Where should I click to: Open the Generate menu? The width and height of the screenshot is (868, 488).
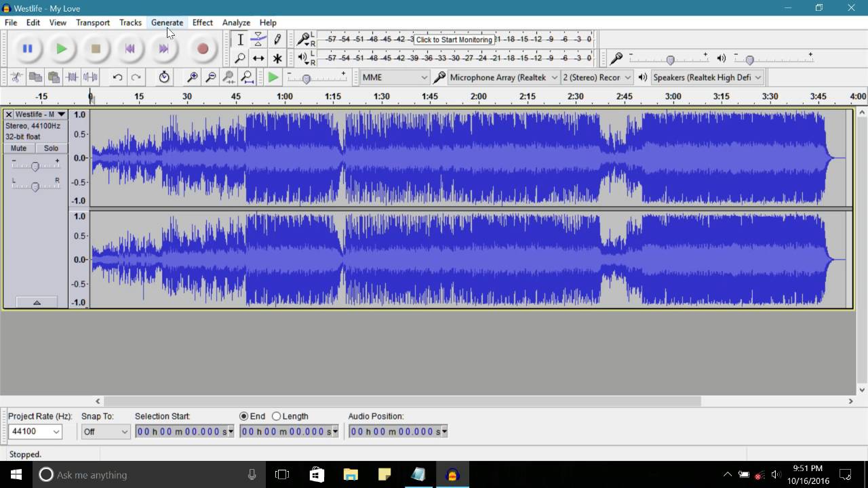[167, 22]
